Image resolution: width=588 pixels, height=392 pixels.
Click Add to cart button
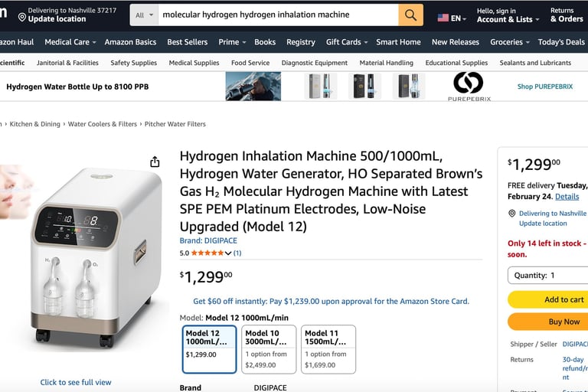[x=548, y=299]
